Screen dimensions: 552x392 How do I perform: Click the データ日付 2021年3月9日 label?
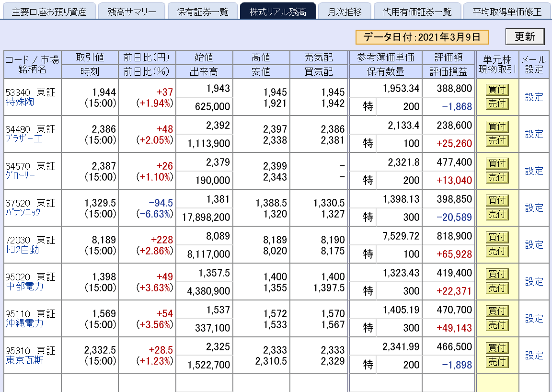point(422,37)
